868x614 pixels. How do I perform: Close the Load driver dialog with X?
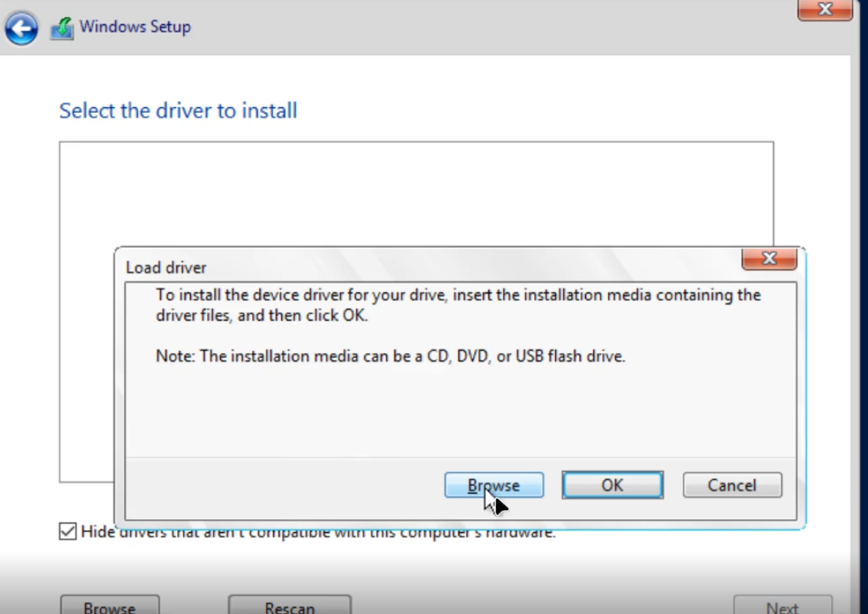pos(768,259)
